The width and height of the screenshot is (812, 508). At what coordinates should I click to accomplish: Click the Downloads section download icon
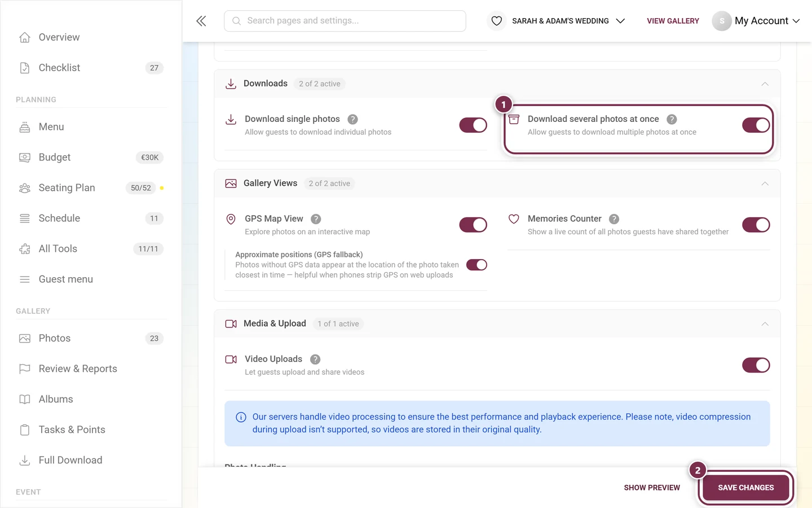(x=231, y=84)
